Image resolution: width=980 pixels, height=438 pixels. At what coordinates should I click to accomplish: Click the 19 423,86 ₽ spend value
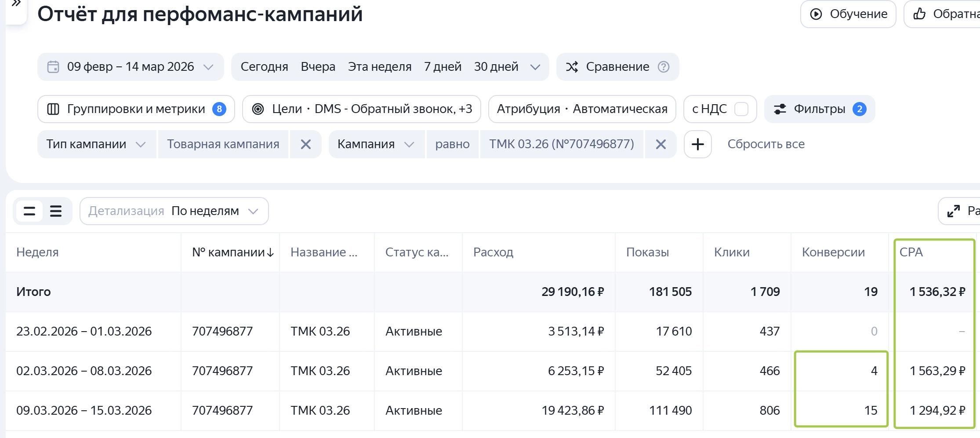pos(573,411)
